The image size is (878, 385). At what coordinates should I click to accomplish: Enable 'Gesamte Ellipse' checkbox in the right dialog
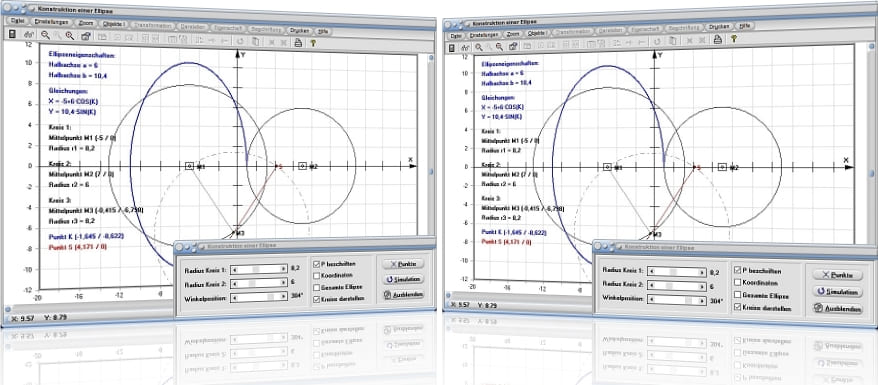click(737, 295)
